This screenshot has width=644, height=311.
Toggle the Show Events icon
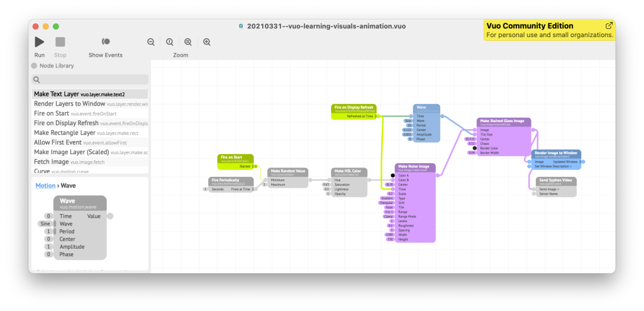106,42
